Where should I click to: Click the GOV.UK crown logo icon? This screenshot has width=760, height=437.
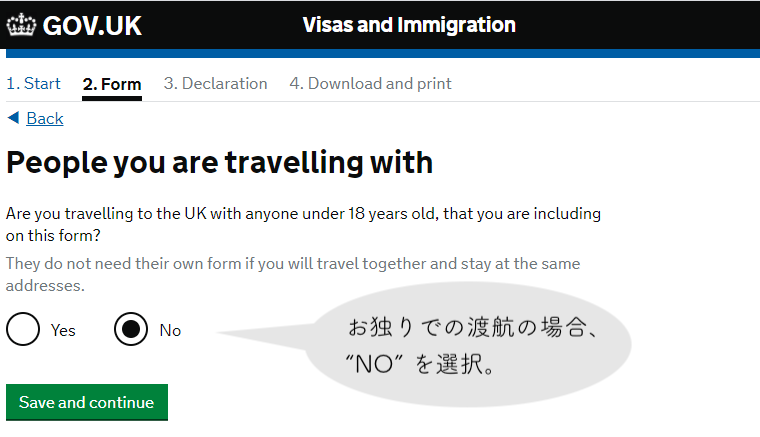(x=21, y=25)
